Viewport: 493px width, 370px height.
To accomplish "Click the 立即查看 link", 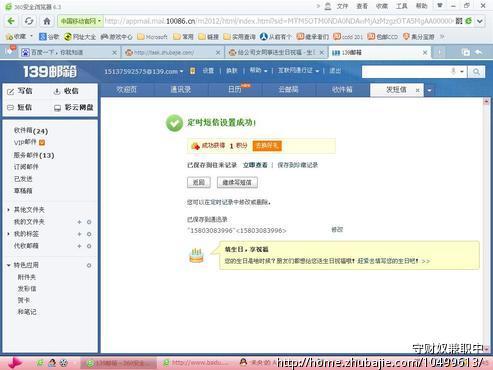I will coord(255,165).
